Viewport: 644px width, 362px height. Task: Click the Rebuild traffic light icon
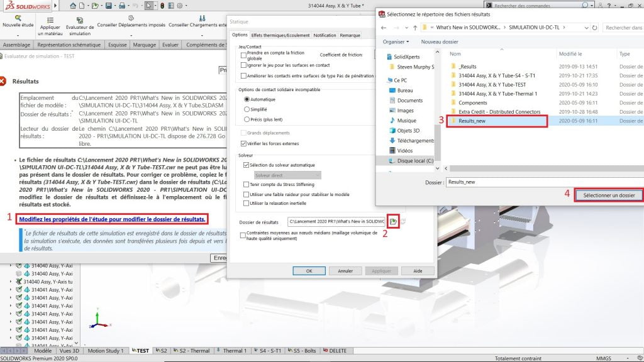click(x=162, y=6)
